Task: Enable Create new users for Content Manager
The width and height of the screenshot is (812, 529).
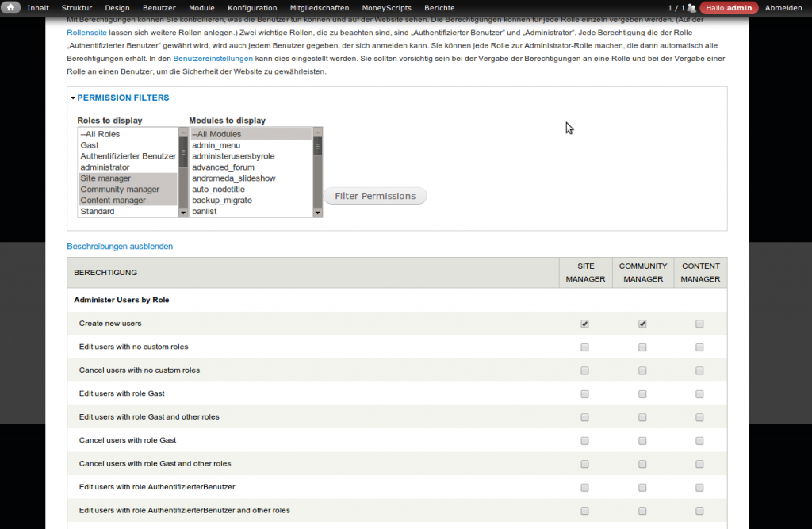Action: pos(699,324)
